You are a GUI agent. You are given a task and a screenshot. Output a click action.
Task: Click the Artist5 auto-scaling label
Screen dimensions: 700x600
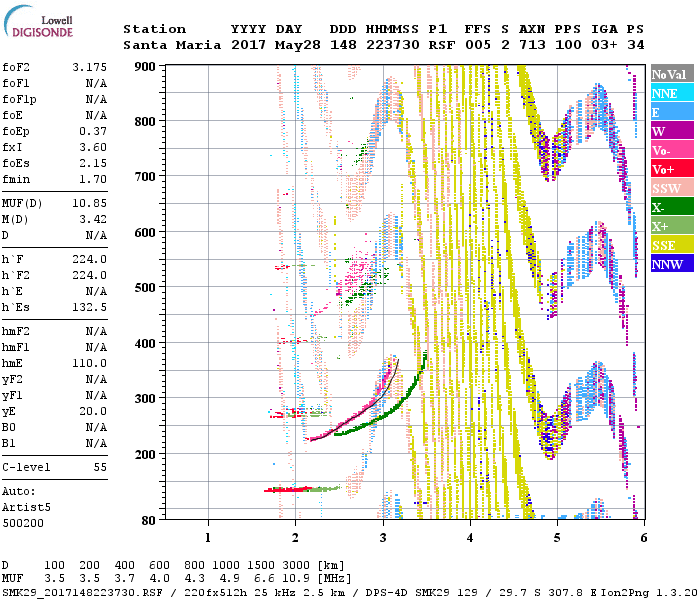click(x=26, y=508)
